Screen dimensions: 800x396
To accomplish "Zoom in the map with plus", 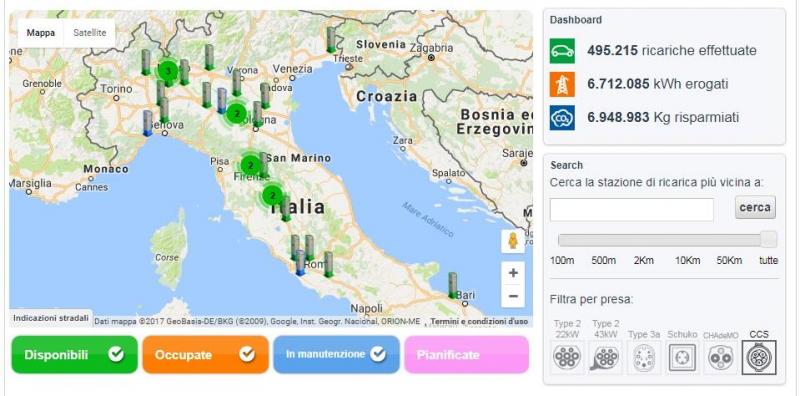I will click(x=513, y=273).
